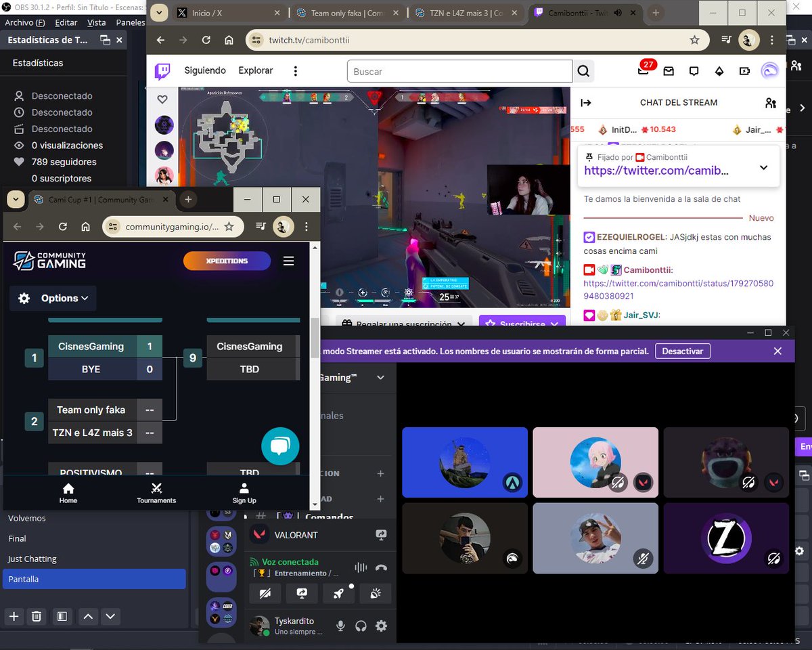Go to Community Gaming Tournaments tab
Image resolution: width=812 pixels, height=650 pixels.
156,493
